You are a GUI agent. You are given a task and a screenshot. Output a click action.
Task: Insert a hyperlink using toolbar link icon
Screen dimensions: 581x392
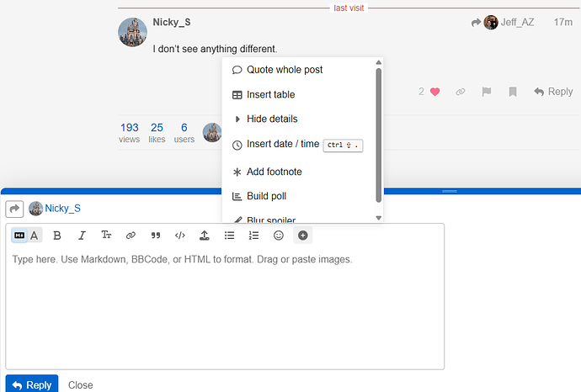[131, 236]
